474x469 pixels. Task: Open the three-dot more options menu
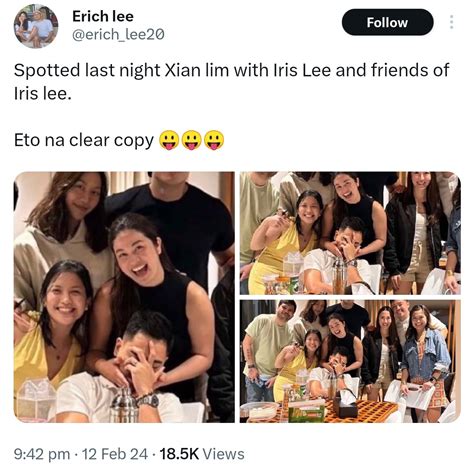[x=451, y=22]
